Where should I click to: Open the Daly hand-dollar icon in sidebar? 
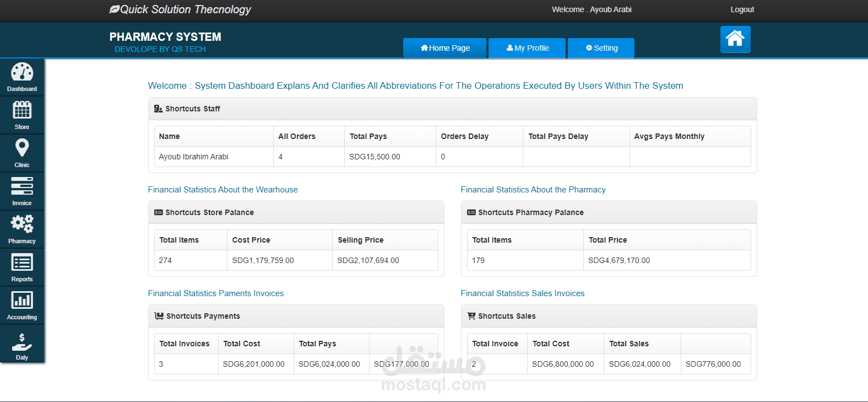(22, 342)
